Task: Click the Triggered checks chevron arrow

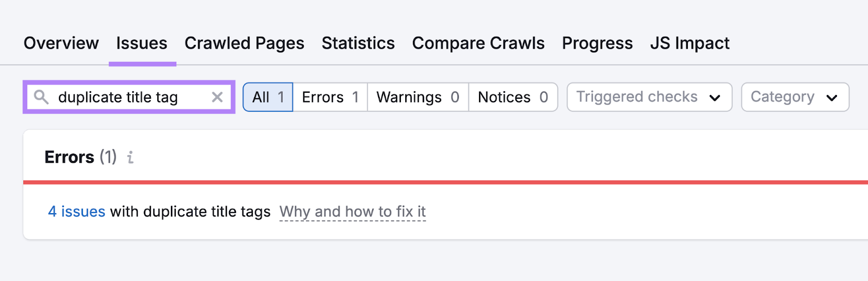Action: pos(715,98)
